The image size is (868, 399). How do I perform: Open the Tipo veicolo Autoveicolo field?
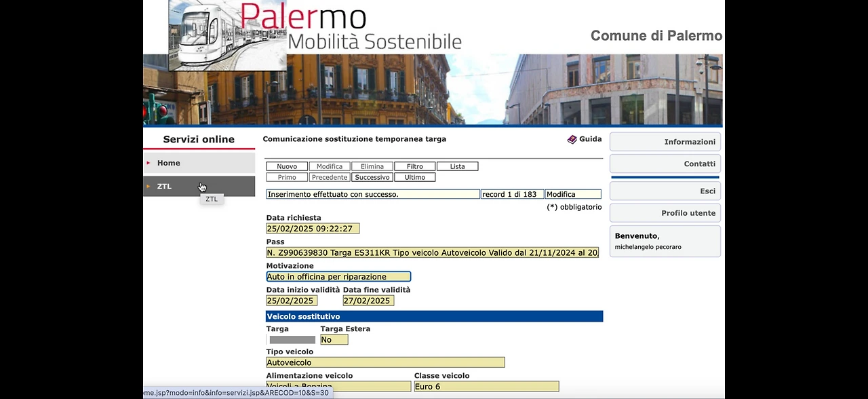click(385, 362)
